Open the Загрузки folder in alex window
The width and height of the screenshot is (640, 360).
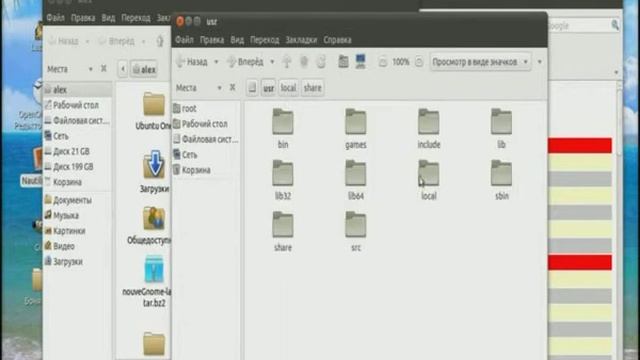tap(154, 164)
